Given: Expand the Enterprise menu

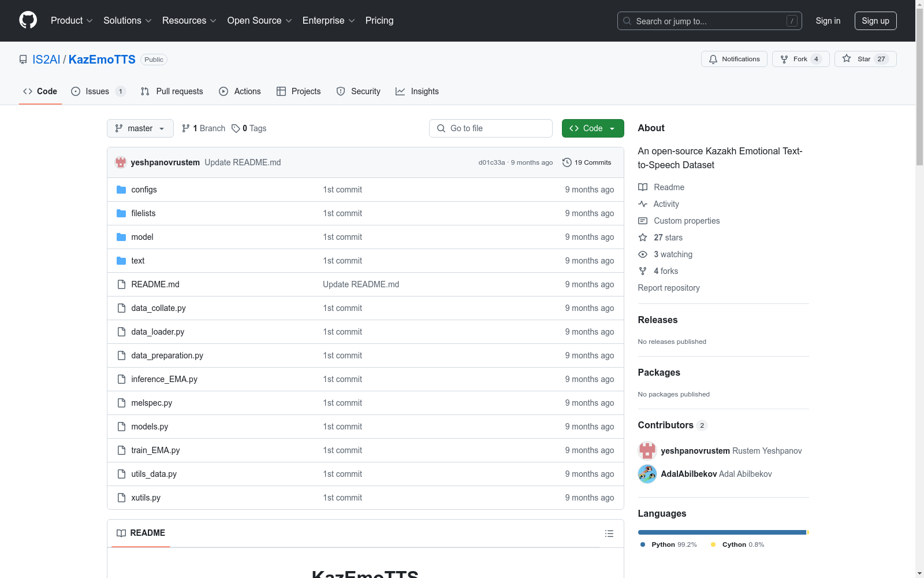Looking at the screenshot, I should click(x=329, y=21).
